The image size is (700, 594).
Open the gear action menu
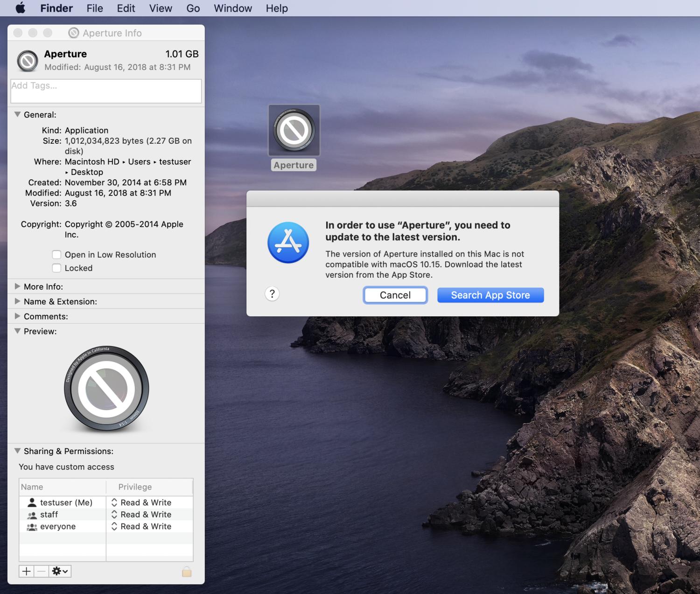[x=60, y=571]
